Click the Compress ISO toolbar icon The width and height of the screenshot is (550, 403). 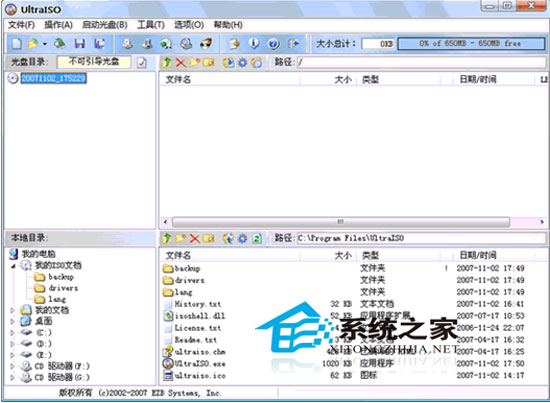click(x=147, y=43)
